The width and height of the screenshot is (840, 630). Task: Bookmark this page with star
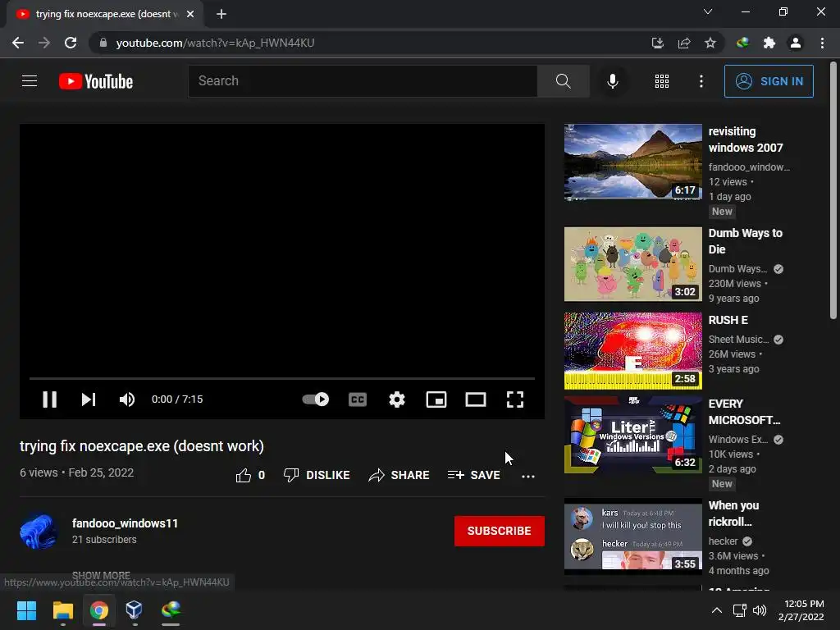pos(710,43)
